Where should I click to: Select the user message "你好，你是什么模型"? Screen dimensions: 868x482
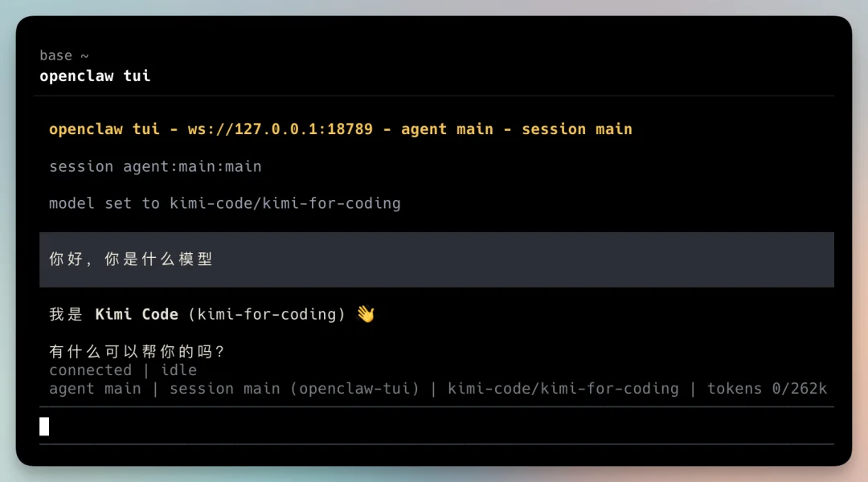coord(131,259)
